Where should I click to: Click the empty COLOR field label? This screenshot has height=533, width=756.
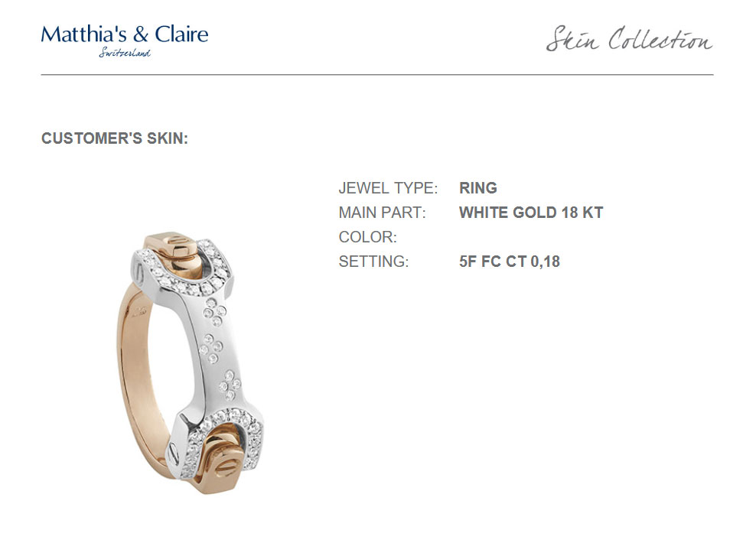(x=367, y=237)
